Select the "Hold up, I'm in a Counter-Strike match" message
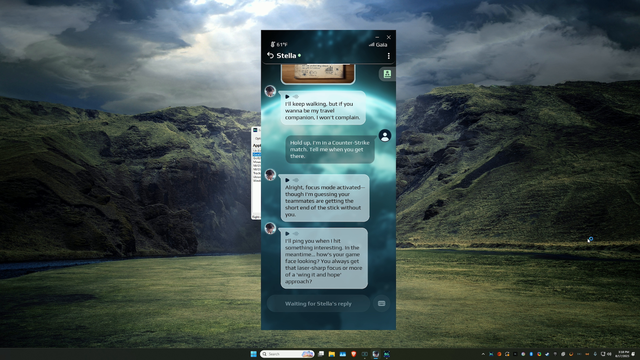 (330, 149)
